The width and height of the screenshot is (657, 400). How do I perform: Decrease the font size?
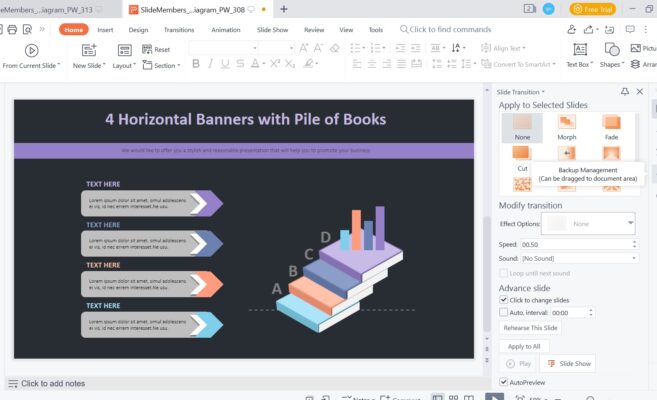[318, 48]
